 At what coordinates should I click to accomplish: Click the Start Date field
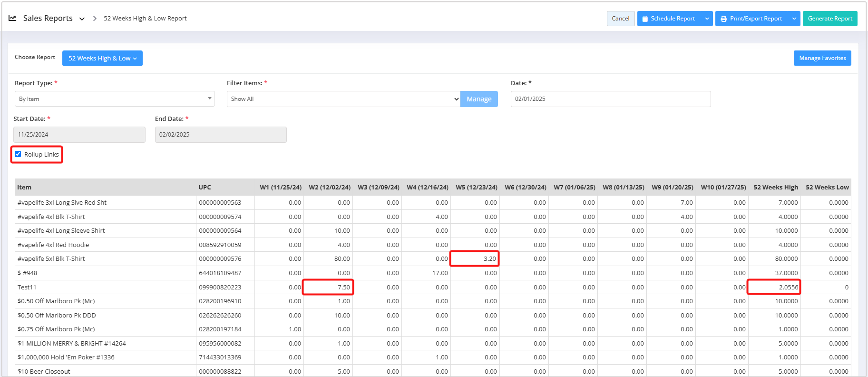click(x=79, y=135)
